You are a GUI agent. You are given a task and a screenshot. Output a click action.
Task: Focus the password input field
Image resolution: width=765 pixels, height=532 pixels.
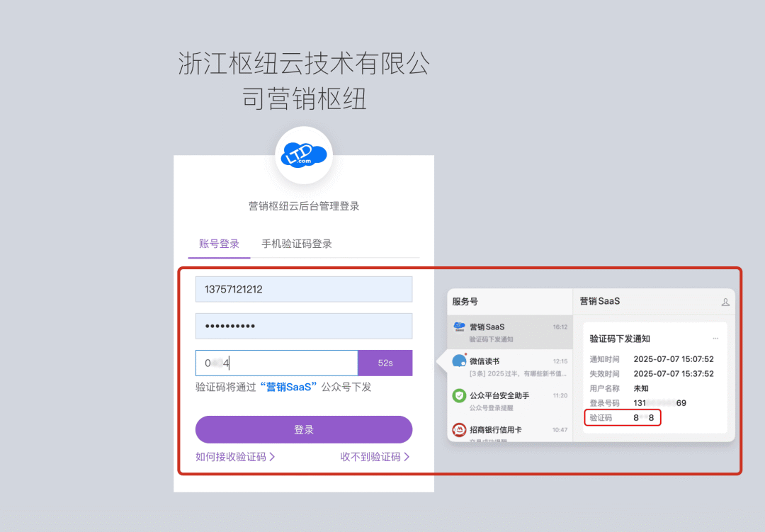[x=304, y=326]
